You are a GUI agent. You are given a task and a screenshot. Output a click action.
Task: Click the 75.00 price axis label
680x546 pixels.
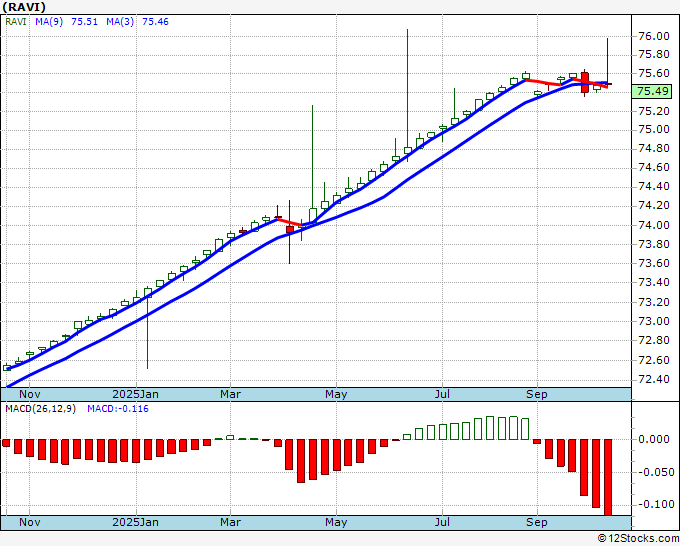[654, 130]
